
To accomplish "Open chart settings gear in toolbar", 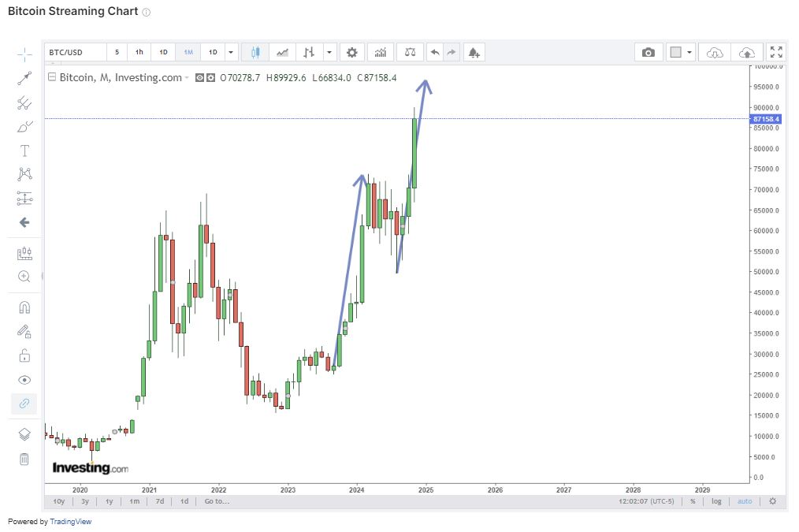I will (x=351, y=53).
